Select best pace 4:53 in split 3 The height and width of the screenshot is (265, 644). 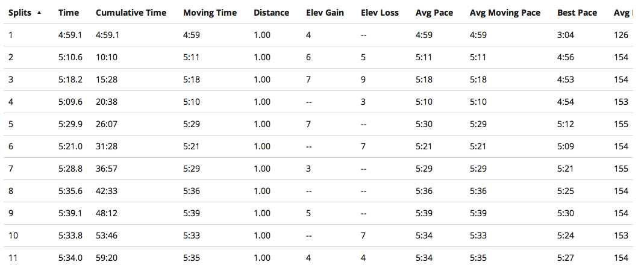pyautogui.click(x=567, y=79)
